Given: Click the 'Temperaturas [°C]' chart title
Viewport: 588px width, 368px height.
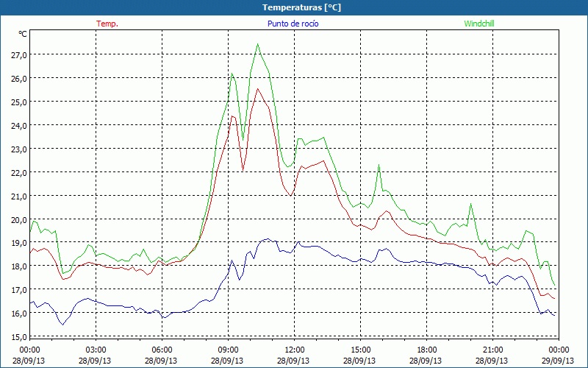Looking at the screenshot, I should click(301, 7).
